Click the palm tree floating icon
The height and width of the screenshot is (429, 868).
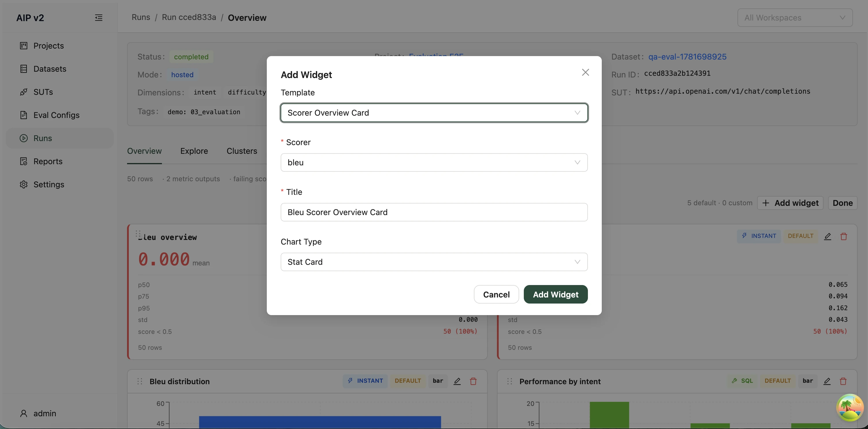[850, 407]
